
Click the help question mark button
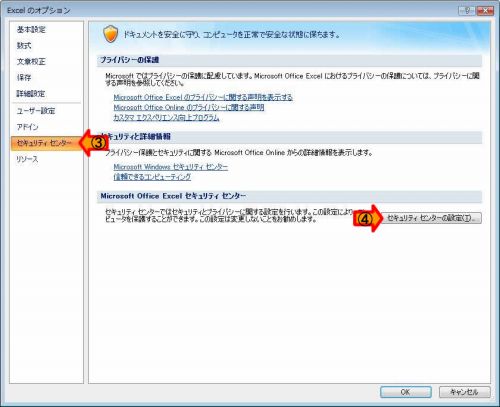467,11
